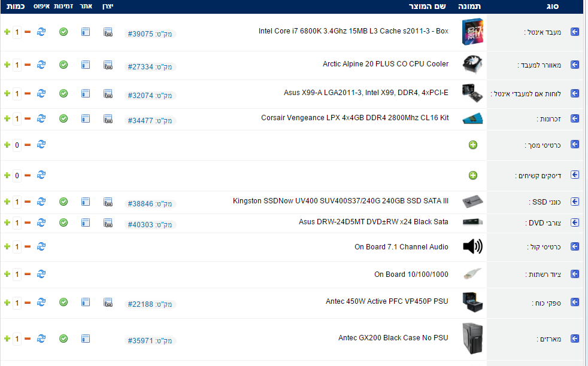Click the category label לוחות אם למעבדי אינטל
This screenshot has width=588, height=366.
click(x=526, y=94)
